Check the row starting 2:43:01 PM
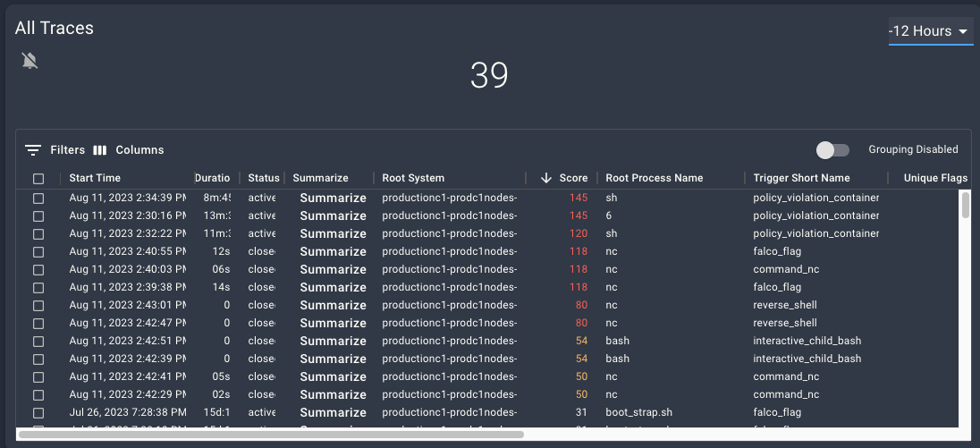 (x=38, y=306)
